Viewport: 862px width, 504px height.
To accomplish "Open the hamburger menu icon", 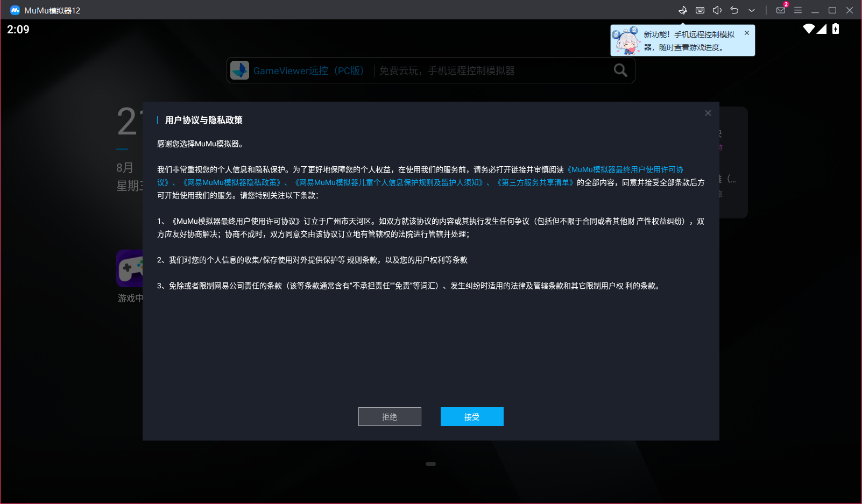I will click(798, 10).
